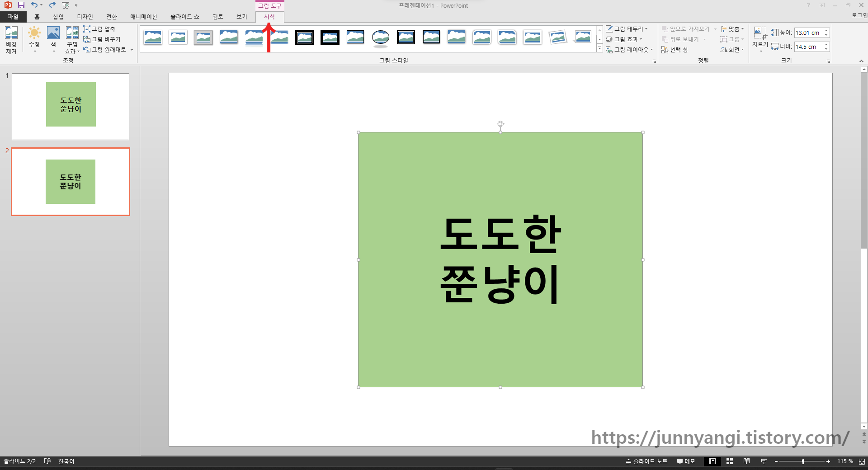Click 그림 원래대로 reset picture
Image resolution: width=868 pixels, height=470 pixels.
(105, 50)
